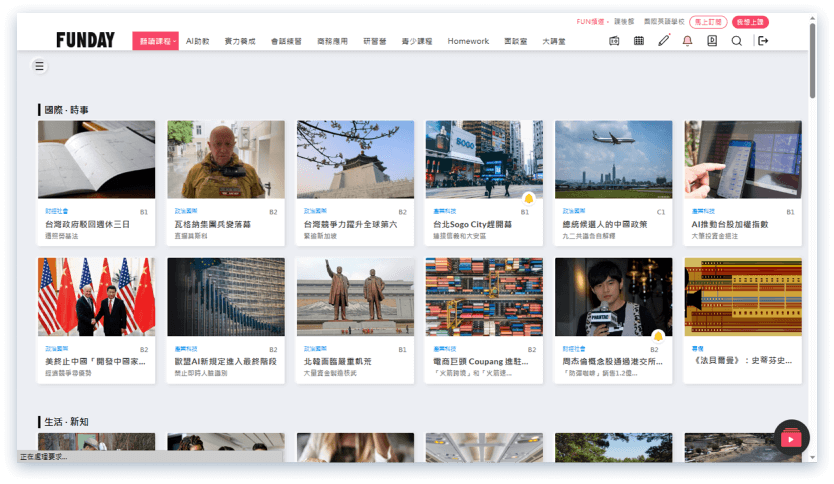Click the city street billboards thumbnail
834x484 pixels.
[484, 160]
